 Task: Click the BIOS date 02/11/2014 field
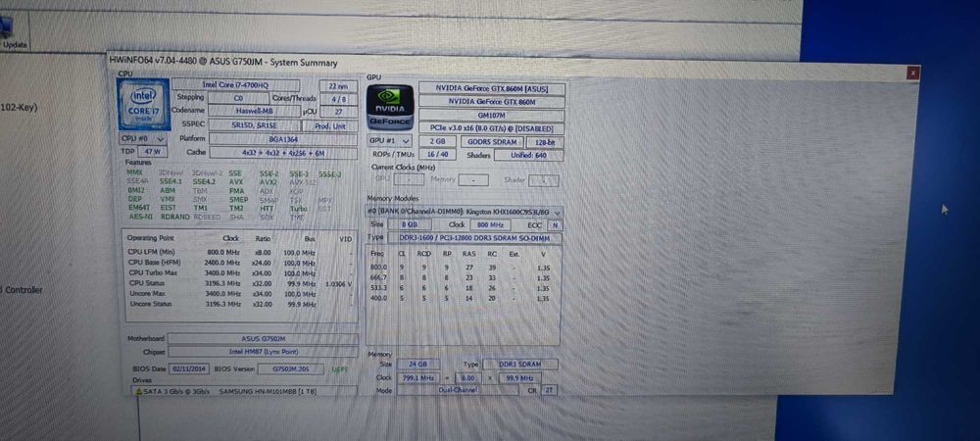pos(189,368)
